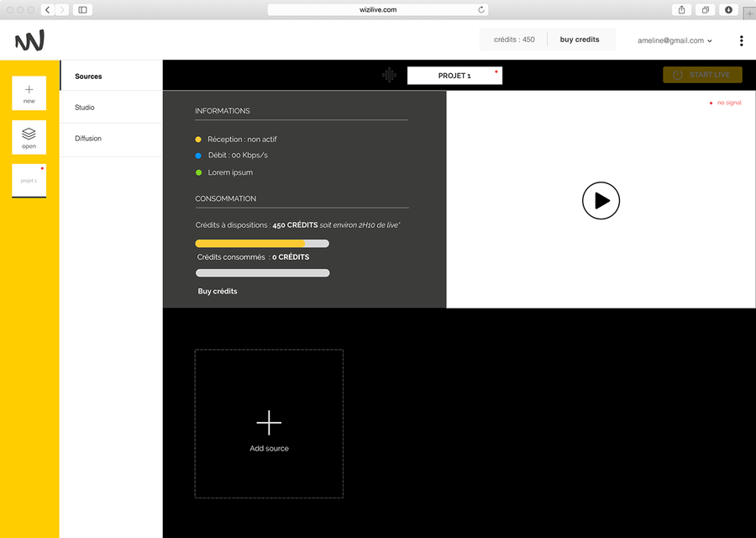The width and height of the screenshot is (756, 538).
Task: Select the projet 1 thumbnail in sidebar
Action: (29, 181)
